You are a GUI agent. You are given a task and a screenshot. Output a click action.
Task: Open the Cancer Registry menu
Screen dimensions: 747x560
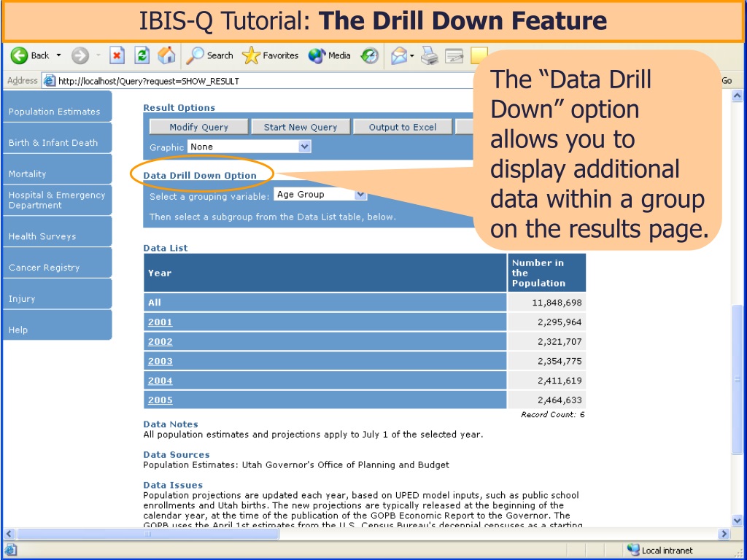click(x=57, y=262)
